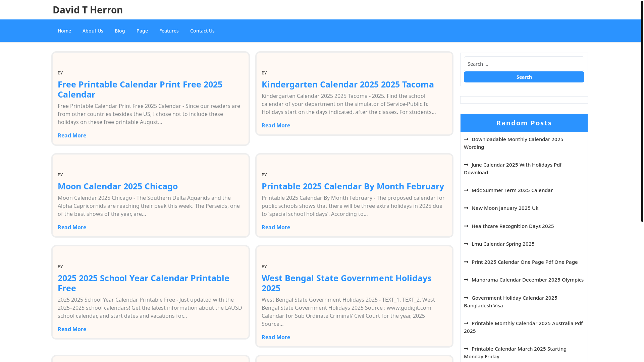Open Features menu item
Screen dimensions: 644x362
point(169,31)
